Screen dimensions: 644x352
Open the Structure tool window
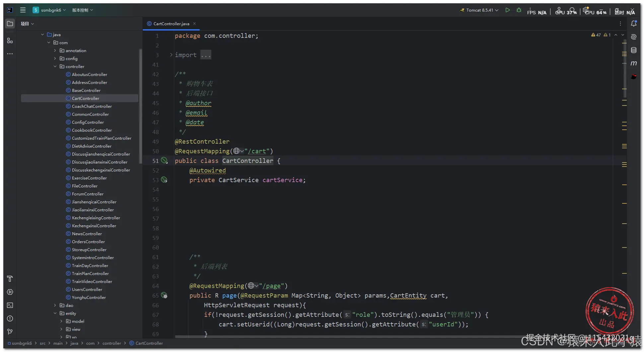10,40
